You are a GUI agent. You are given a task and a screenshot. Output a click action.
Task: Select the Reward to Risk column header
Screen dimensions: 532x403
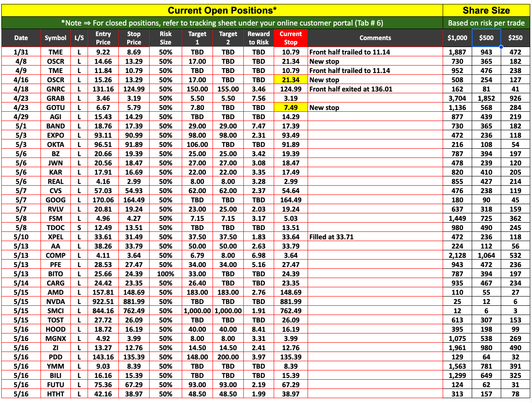(259, 38)
